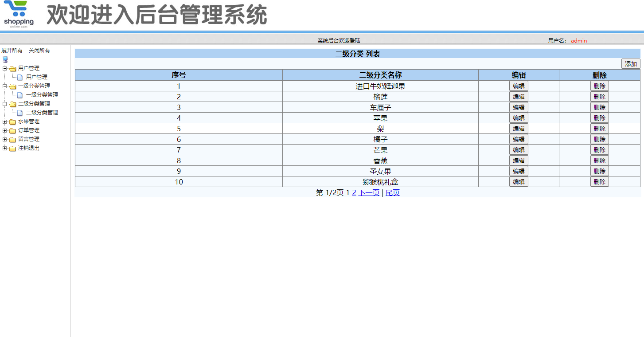Click the 水果管理 folder icon
The height and width of the screenshot is (337, 644).
coord(12,121)
